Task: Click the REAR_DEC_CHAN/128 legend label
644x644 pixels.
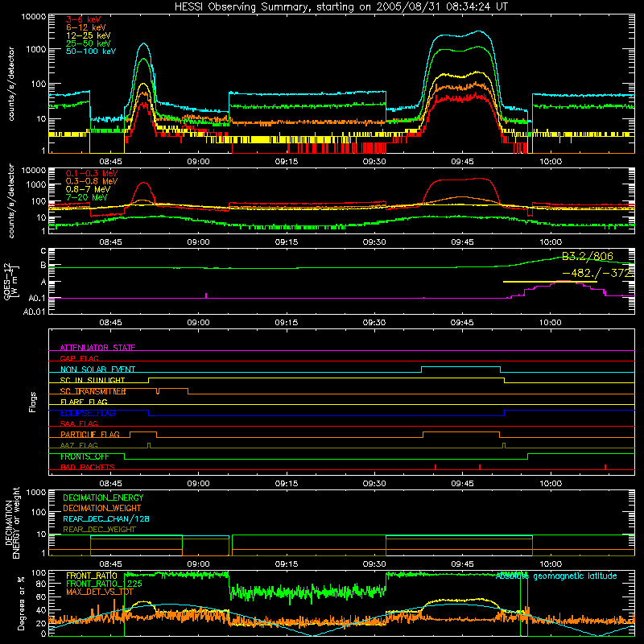Action: (106, 518)
